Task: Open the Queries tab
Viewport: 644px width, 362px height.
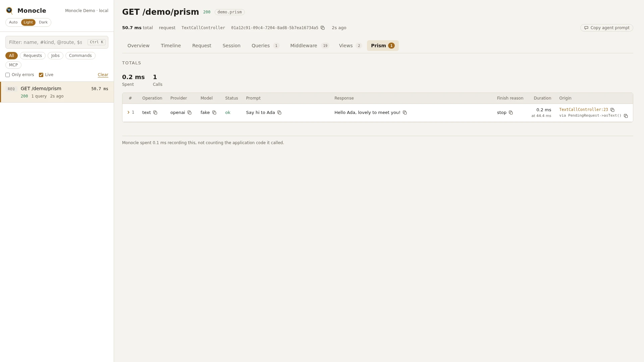Action: (x=265, y=46)
